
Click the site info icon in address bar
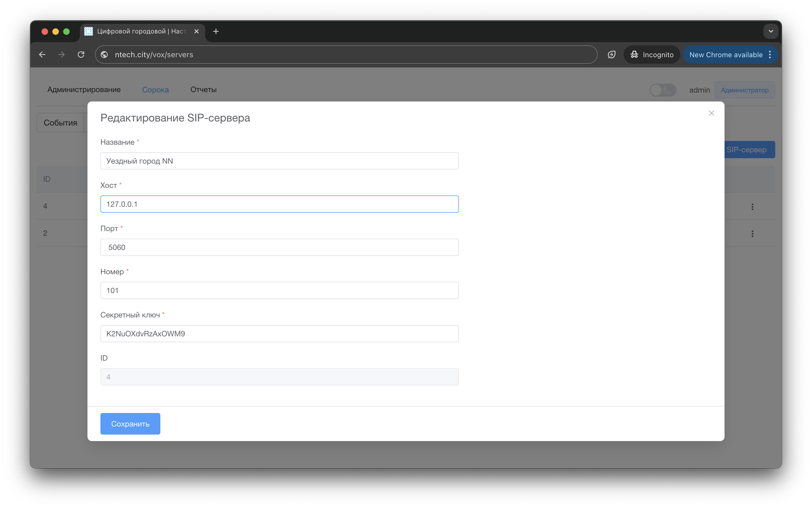[x=104, y=55]
